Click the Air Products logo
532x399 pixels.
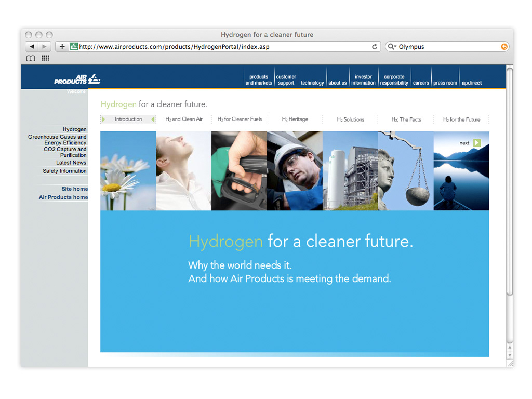77,79
